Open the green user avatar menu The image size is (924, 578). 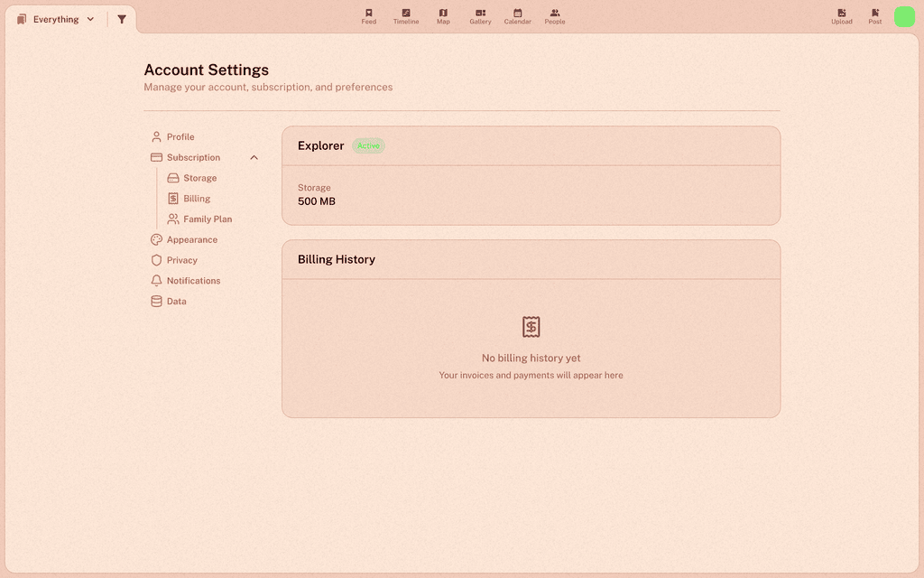(904, 16)
